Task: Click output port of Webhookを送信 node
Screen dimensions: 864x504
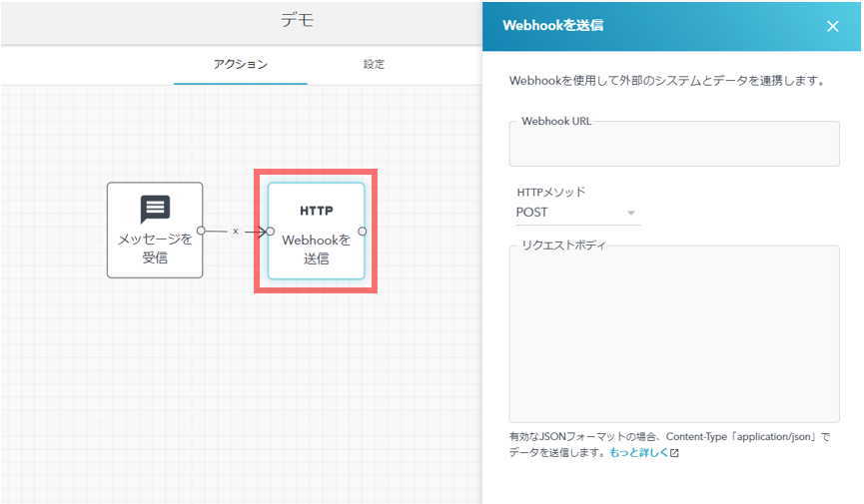Action: [362, 232]
